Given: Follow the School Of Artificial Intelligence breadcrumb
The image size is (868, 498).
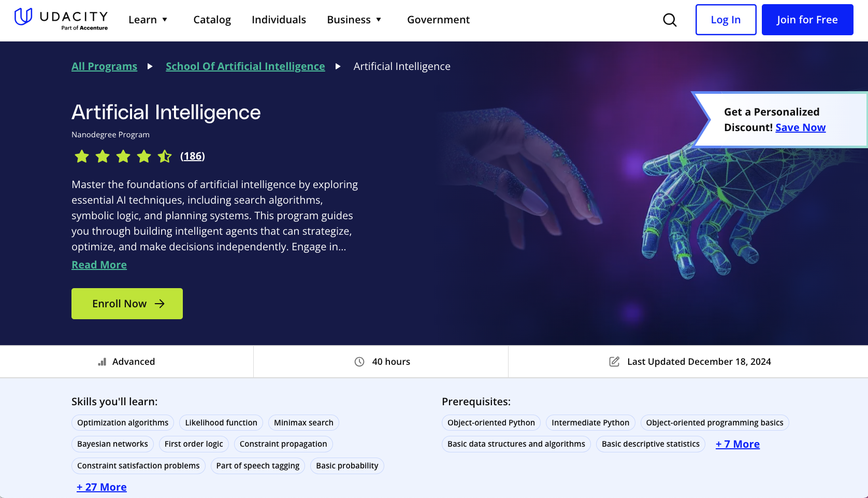Looking at the screenshot, I should (x=245, y=66).
